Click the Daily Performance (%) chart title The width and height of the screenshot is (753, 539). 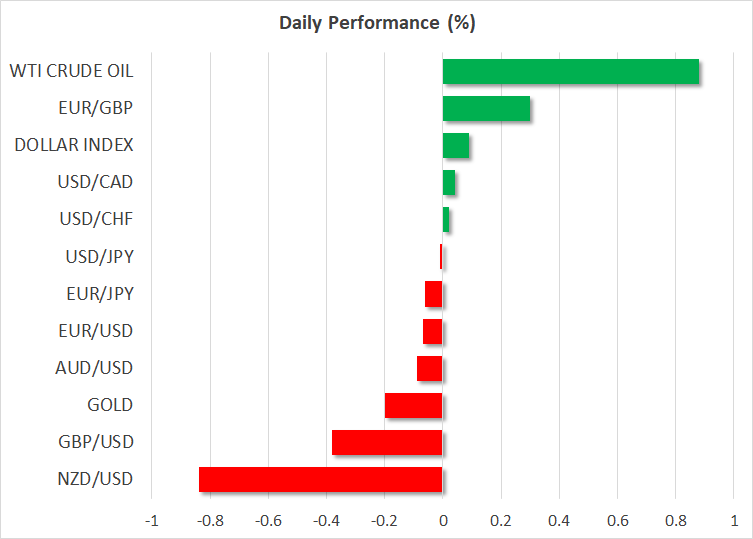pos(376,22)
